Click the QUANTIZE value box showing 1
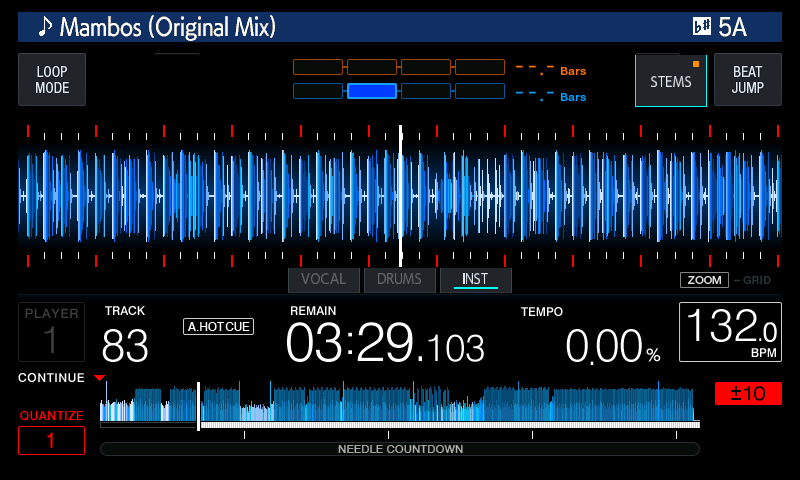The height and width of the screenshot is (480, 800). (x=52, y=440)
